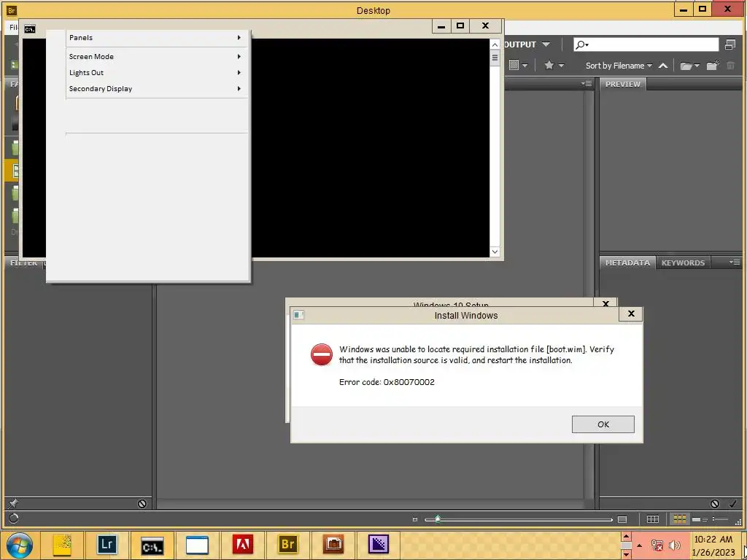Click smaller thumbnail size icon
The height and width of the screenshot is (560, 747).
415,519
